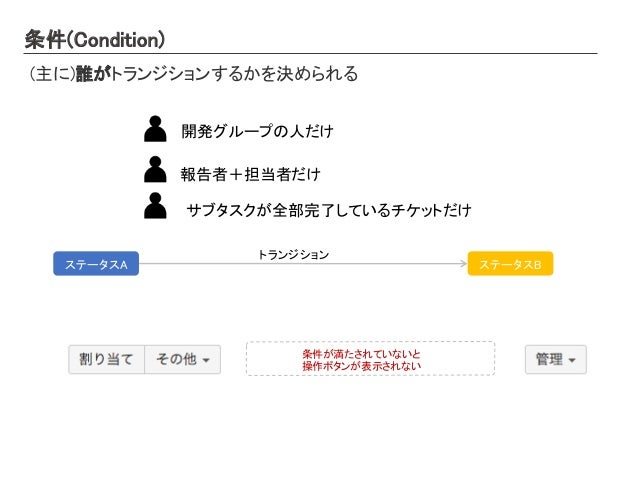Image resolution: width=638 pixels, height=479 pixels.
Task: Select the yellow ステータスB box
Action: [x=510, y=264]
